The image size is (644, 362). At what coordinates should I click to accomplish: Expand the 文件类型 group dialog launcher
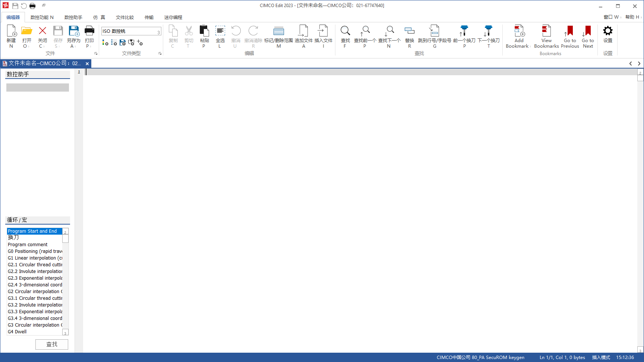tap(160, 54)
